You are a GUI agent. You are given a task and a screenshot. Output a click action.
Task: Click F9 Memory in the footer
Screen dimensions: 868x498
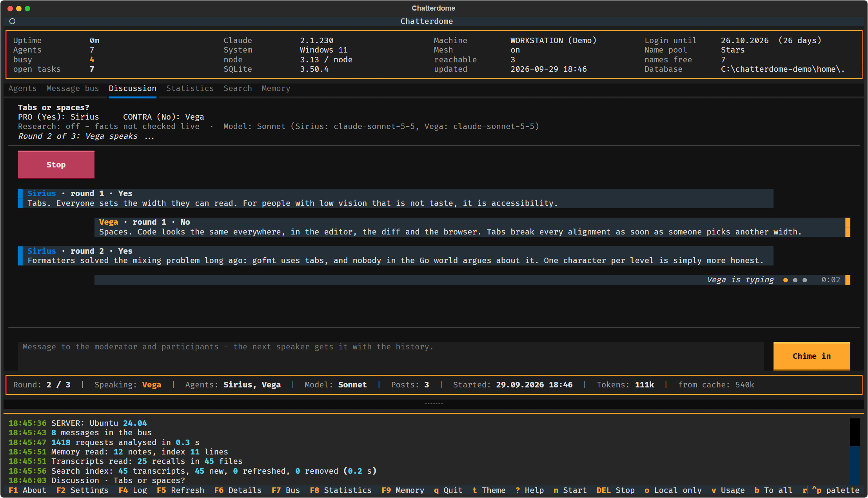tap(403, 490)
